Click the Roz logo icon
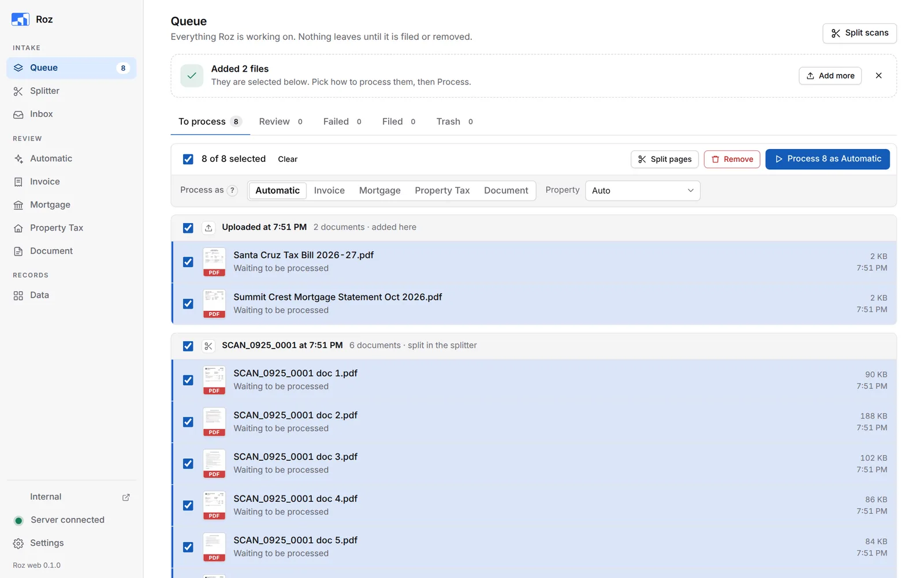 point(20,19)
